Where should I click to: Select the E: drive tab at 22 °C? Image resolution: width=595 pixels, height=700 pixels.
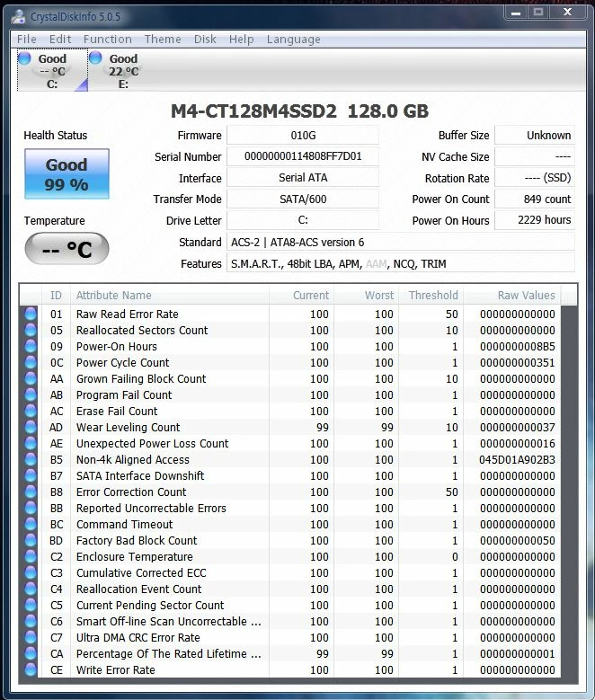[x=123, y=70]
